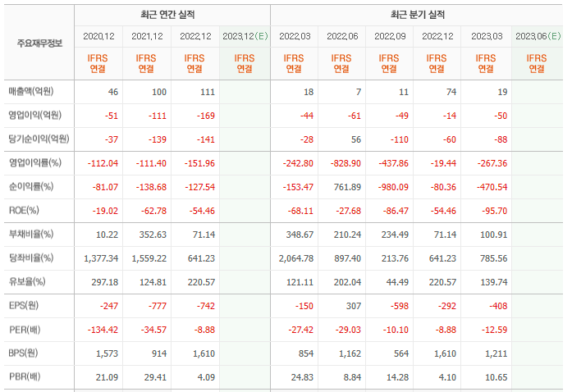The image size is (572, 392).
Task: Click the net margin value -980.09
Action: tap(393, 187)
